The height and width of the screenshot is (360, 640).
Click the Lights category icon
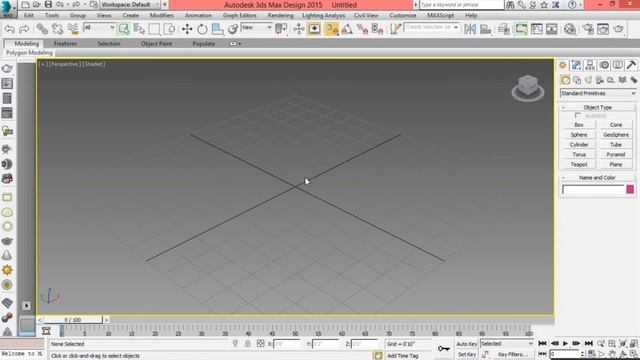588,80
